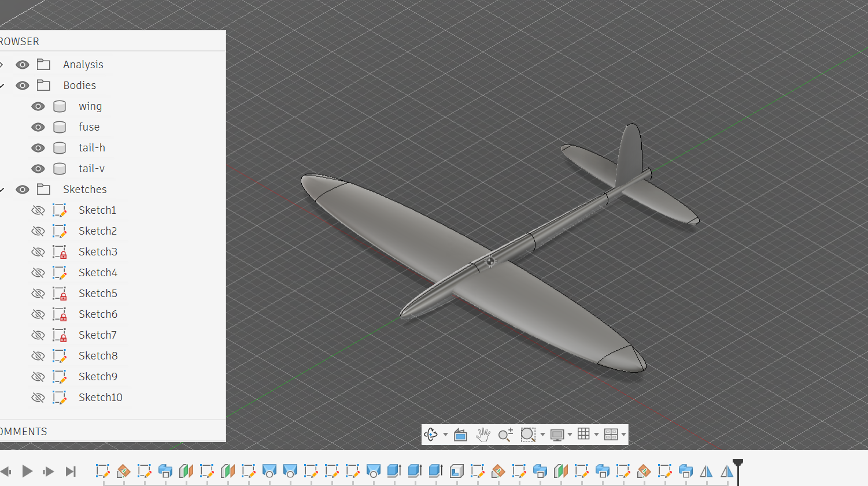Click the Look At camera icon
Viewport: 868px width, 486px height.
point(460,435)
